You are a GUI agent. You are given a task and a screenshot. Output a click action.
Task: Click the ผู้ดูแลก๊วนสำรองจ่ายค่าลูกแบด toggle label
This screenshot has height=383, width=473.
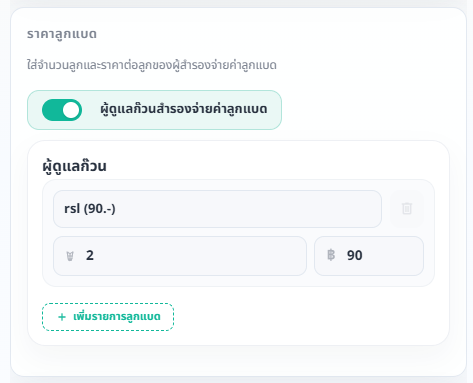pos(184,109)
